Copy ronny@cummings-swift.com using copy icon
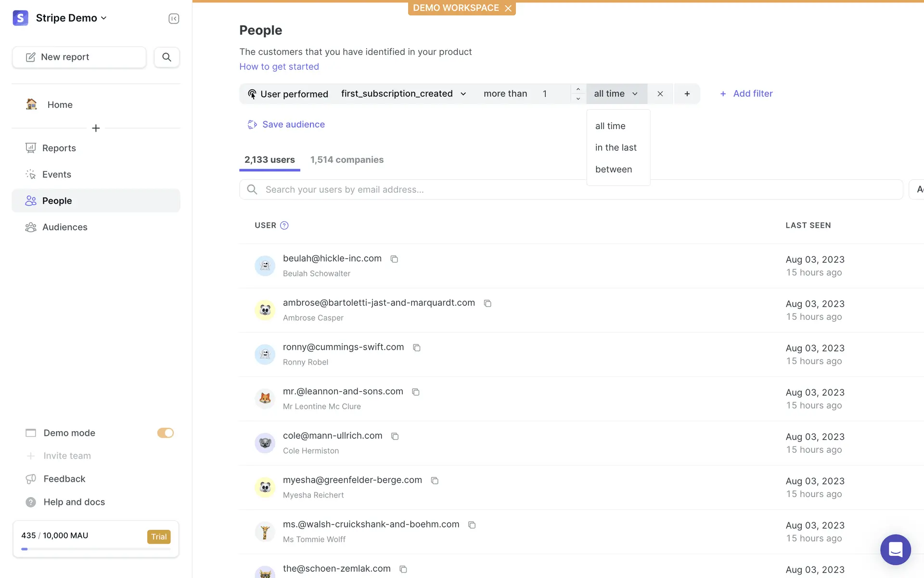The height and width of the screenshot is (578, 924). point(417,348)
